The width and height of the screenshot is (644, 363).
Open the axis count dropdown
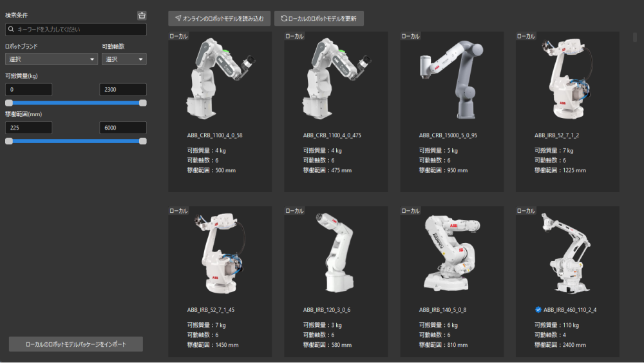(x=124, y=59)
